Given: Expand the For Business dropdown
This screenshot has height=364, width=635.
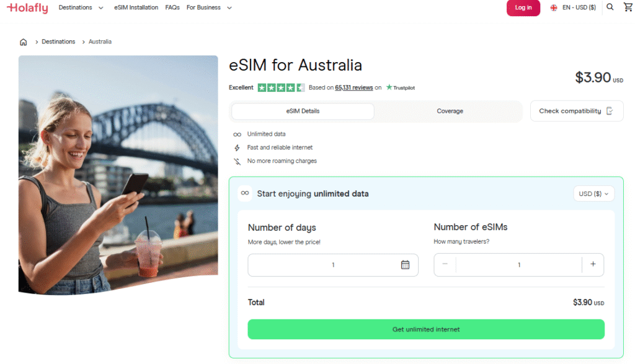Looking at the screenshot, I should 209,7.
